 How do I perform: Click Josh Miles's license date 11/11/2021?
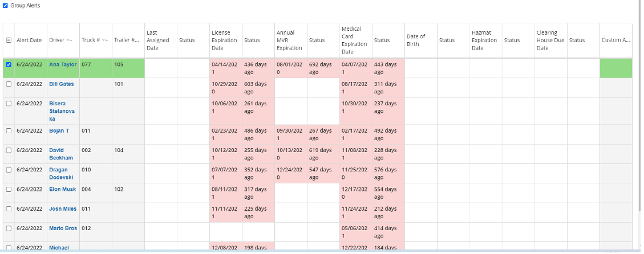[225, 212]
